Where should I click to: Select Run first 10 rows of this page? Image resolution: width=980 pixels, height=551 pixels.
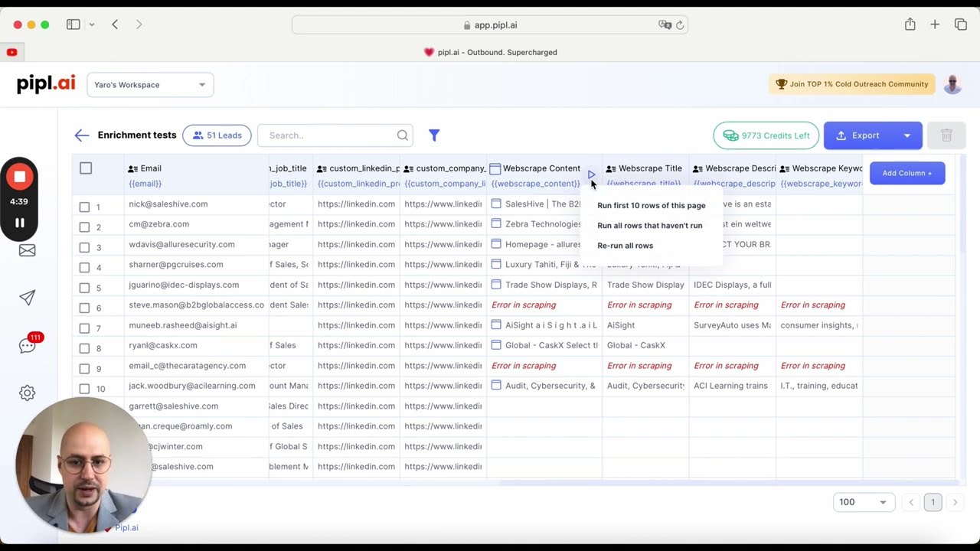pos(652,205)
